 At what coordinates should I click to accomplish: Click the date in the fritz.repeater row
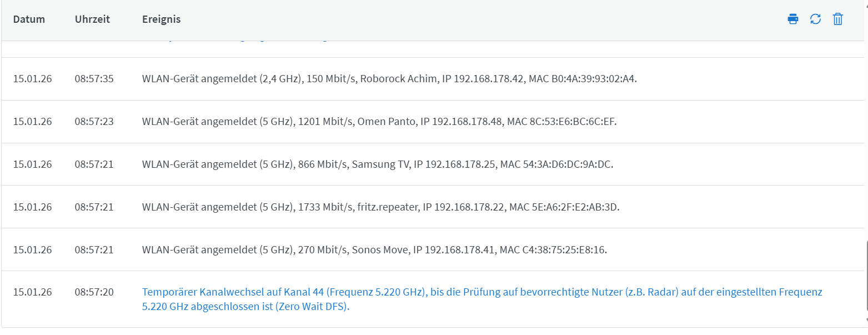(x=32, y=207)
